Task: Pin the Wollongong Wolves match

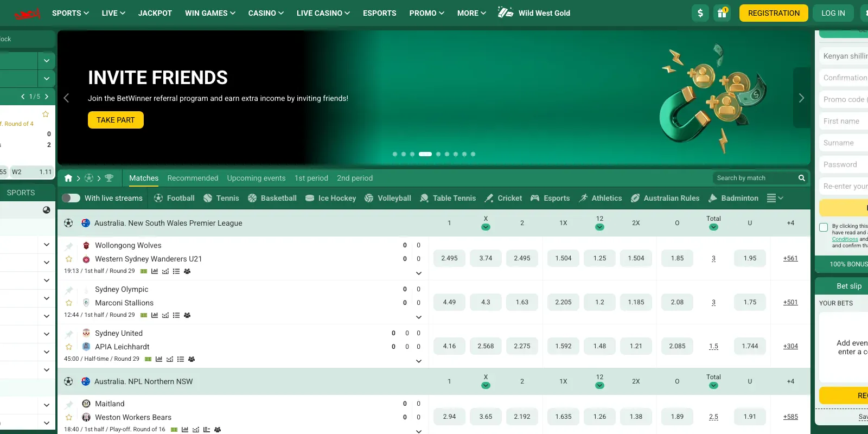Action: pos(69,246)
